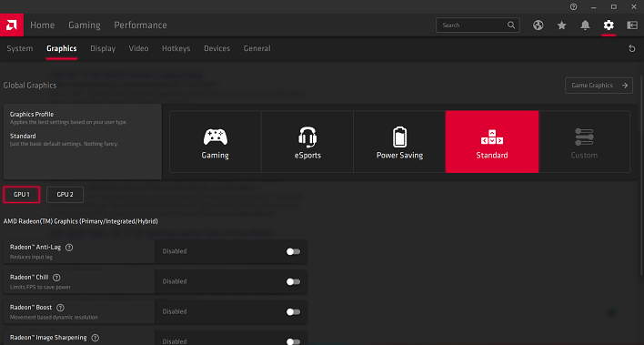
Task: Switch to the General tab
Action: point(257,48)
